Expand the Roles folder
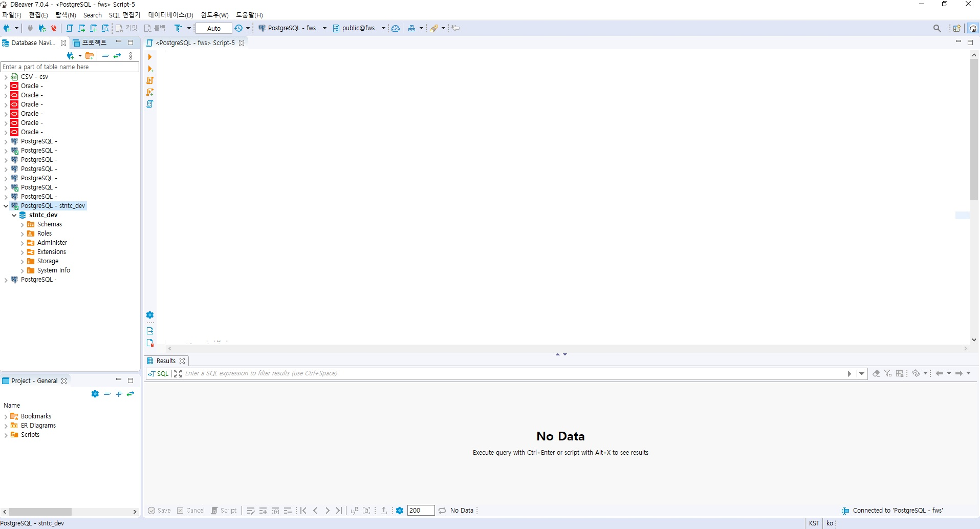 click(22, 234)
